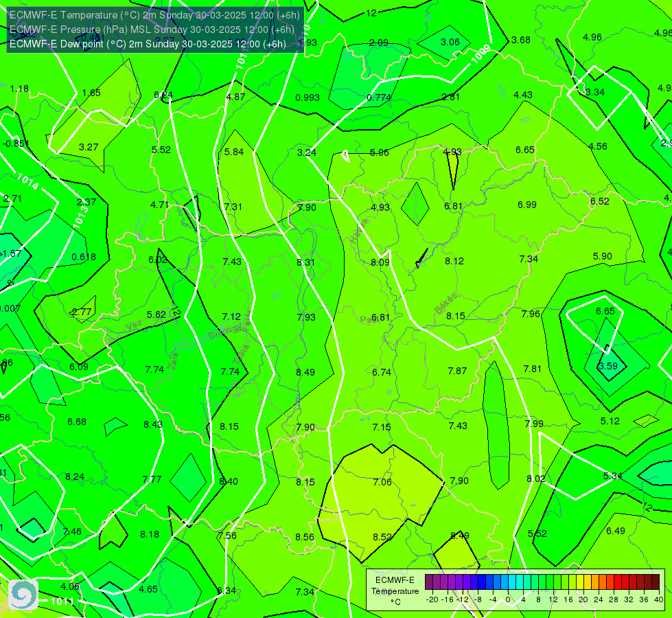Click the dew point value 0.993
Image resolution: width=672 pixels, height=618 pixels.
point(308,98)
